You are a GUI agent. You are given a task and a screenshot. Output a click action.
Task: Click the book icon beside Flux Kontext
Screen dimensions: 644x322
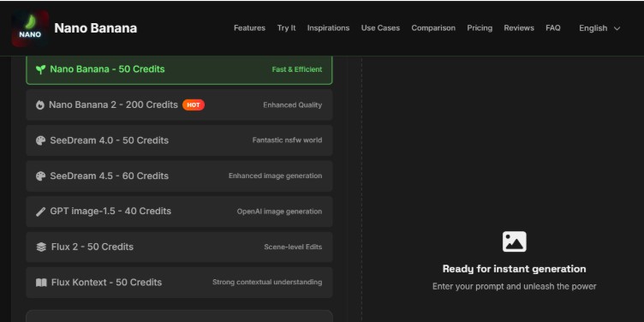(41, 283)
